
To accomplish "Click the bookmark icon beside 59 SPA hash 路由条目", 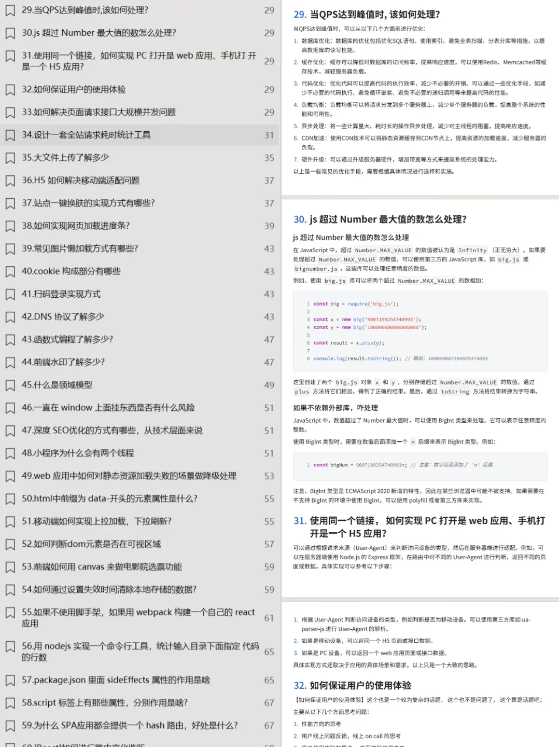I will 10,726.
